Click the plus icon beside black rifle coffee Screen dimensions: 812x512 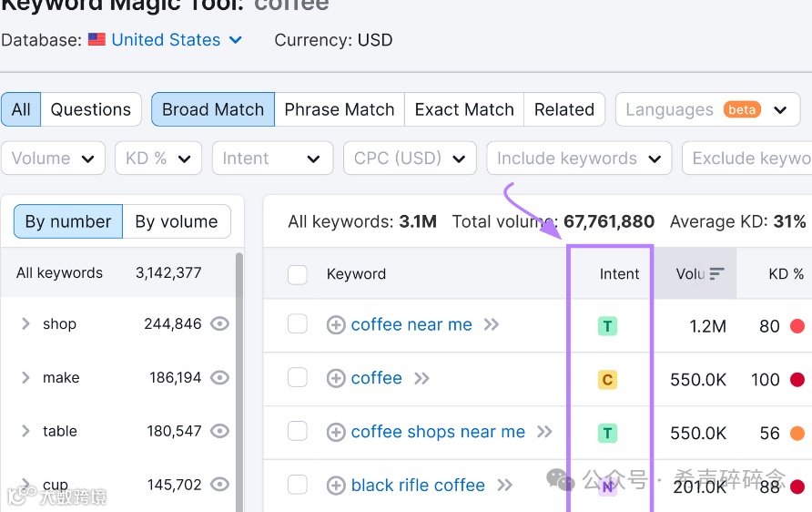pos(336,486)
